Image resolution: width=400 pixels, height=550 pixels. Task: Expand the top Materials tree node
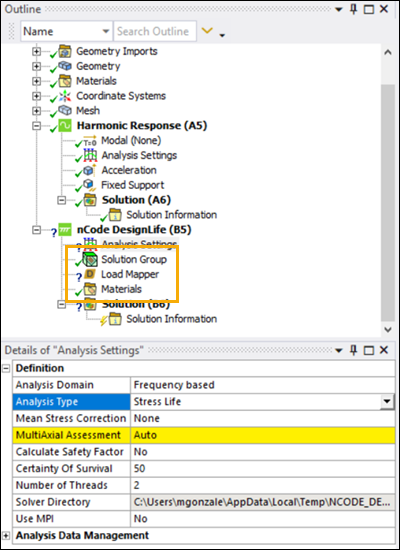point(36,81)
